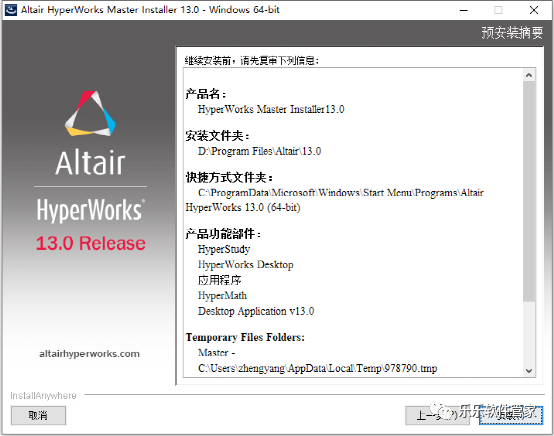Click the '安装文件夹:' heading

pyautogui.click(x=218, y=136)
